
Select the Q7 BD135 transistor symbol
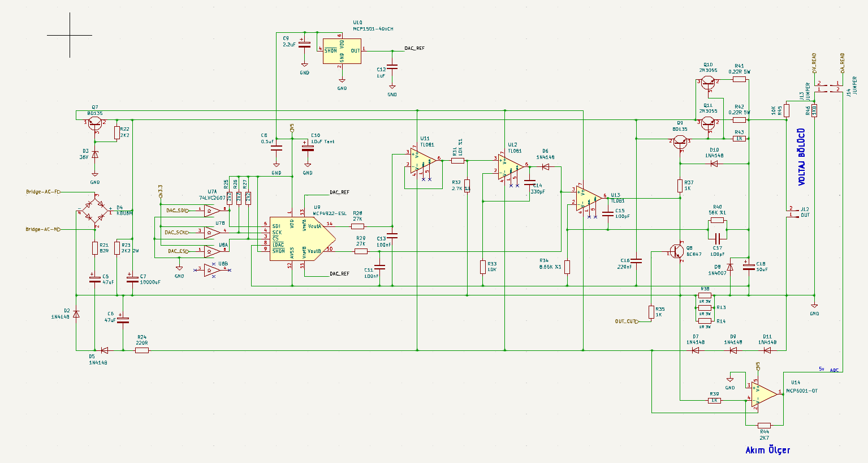95,122
